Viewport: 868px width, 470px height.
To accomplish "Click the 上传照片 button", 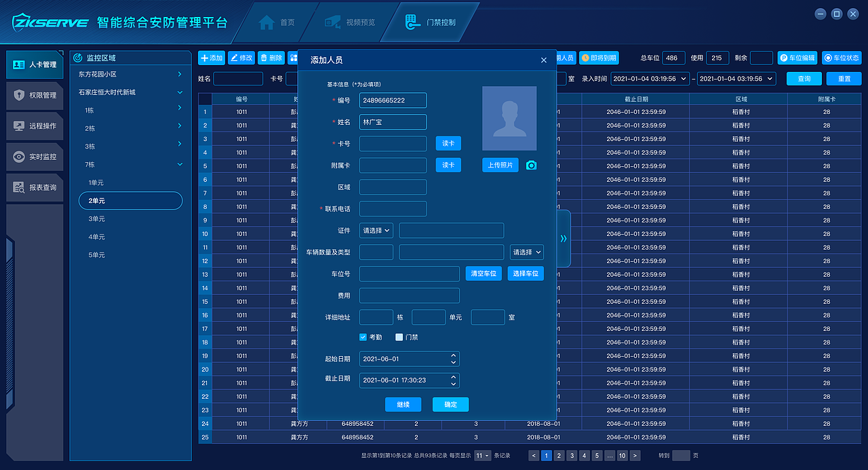I will coord(500,165).
